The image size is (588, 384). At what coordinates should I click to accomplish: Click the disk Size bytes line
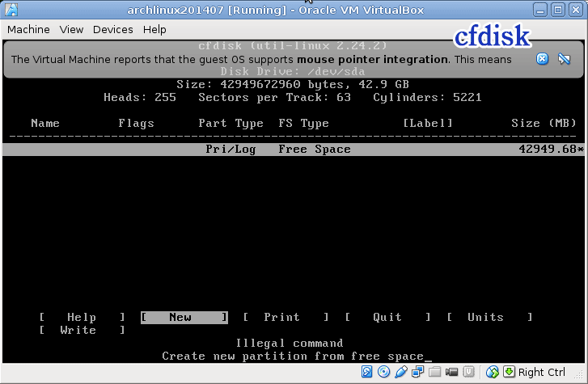tap(293, 84)
